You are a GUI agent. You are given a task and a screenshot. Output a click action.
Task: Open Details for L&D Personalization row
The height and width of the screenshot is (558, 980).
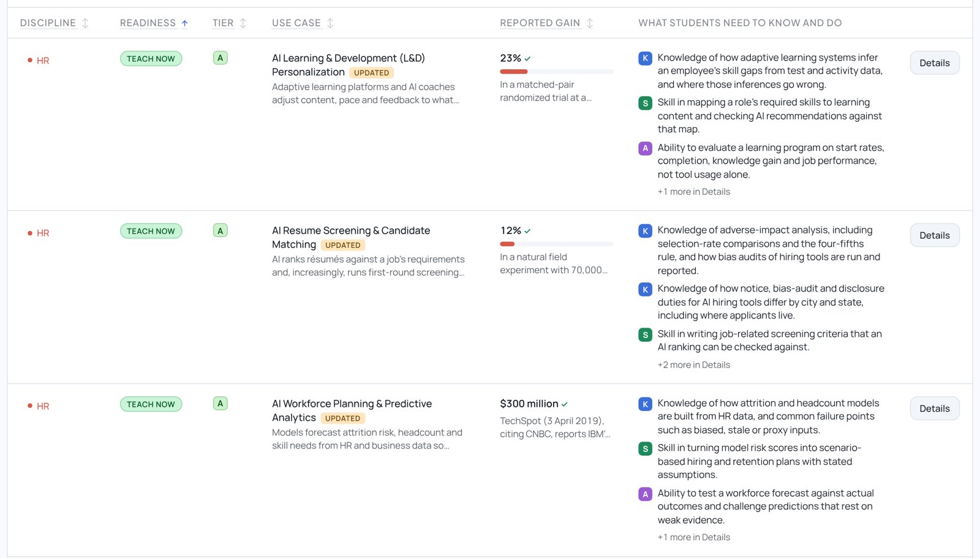935,63
